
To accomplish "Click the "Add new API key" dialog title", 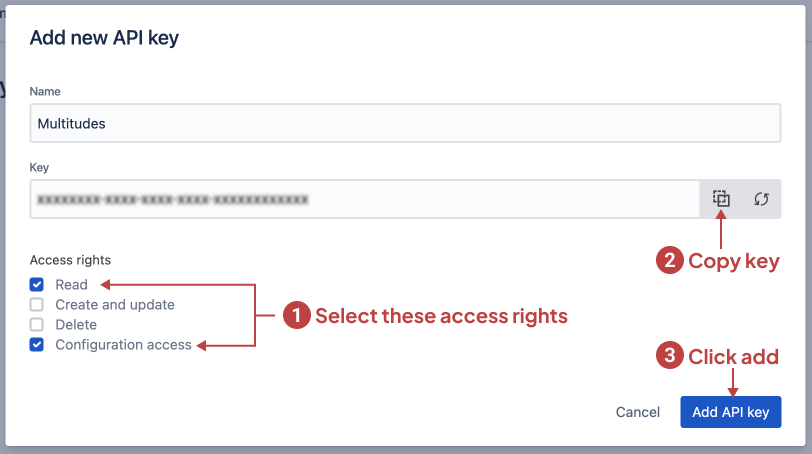I will tap(104, 39).
